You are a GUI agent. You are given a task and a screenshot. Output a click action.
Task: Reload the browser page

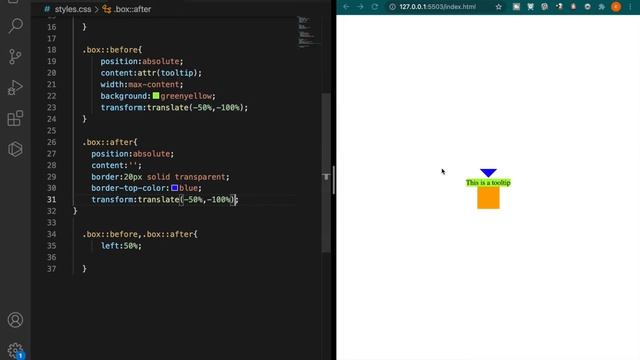[x=374, y=7]
